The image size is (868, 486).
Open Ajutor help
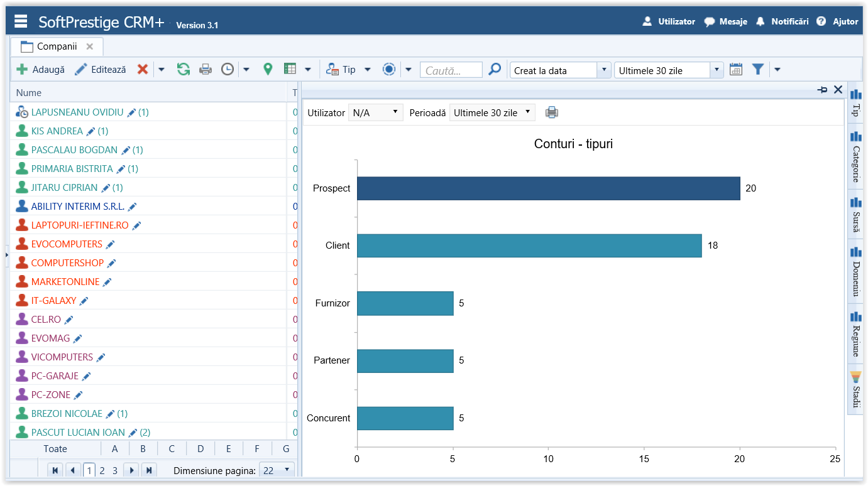(x=837, y=21)
